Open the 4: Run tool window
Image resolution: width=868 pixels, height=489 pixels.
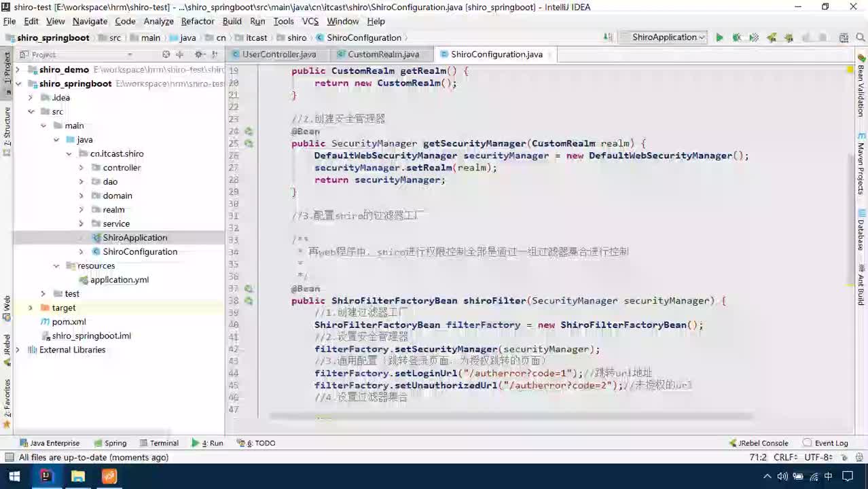point(208,443)
